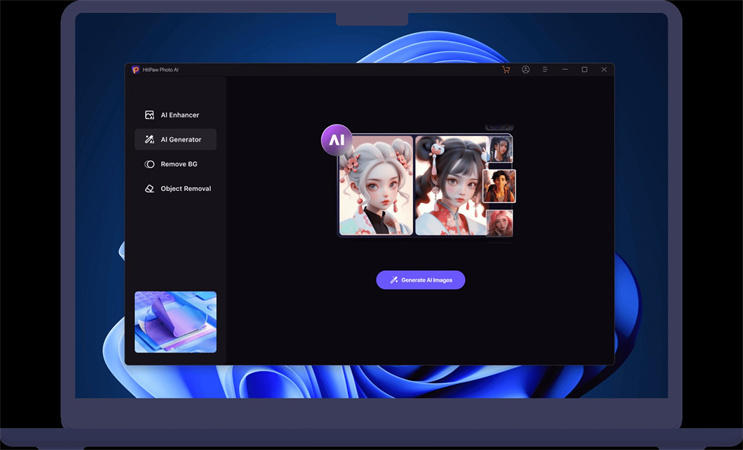Click the purple AI badge on preview
This screenshot has width=743, height=450.
[336, 140]
